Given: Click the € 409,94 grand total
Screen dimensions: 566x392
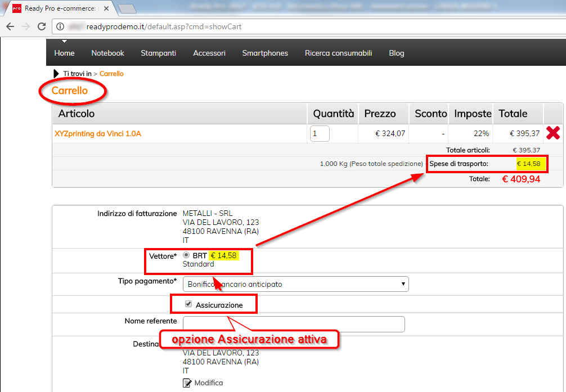Looking at the screenshot, I should pos(521,179).
